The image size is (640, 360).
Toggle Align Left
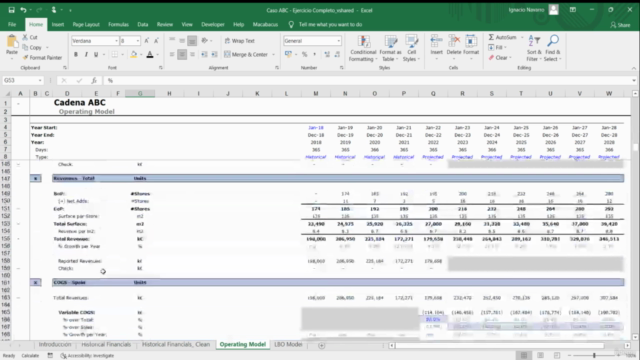coord(172,54)
